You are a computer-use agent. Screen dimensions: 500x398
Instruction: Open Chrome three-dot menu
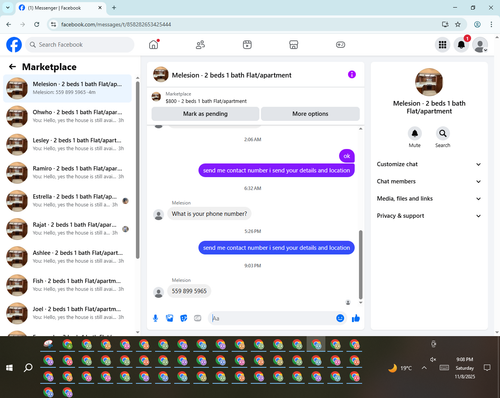click(x=491, y=24)
